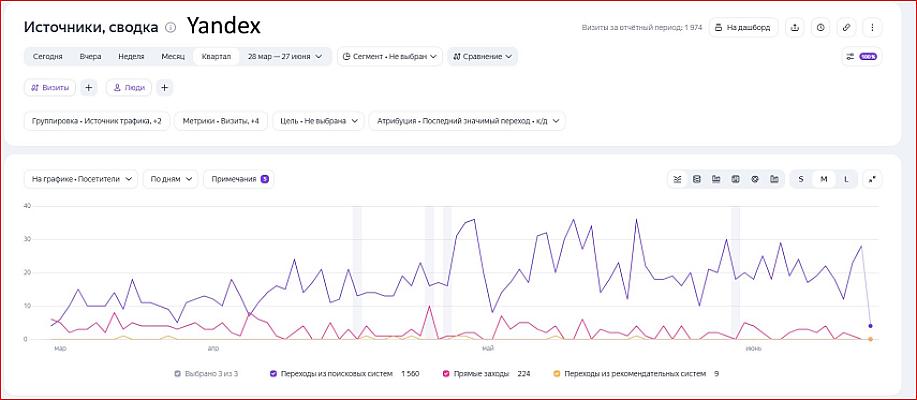
Task: Select the Неделя period tab
Action: click(131, 57)
